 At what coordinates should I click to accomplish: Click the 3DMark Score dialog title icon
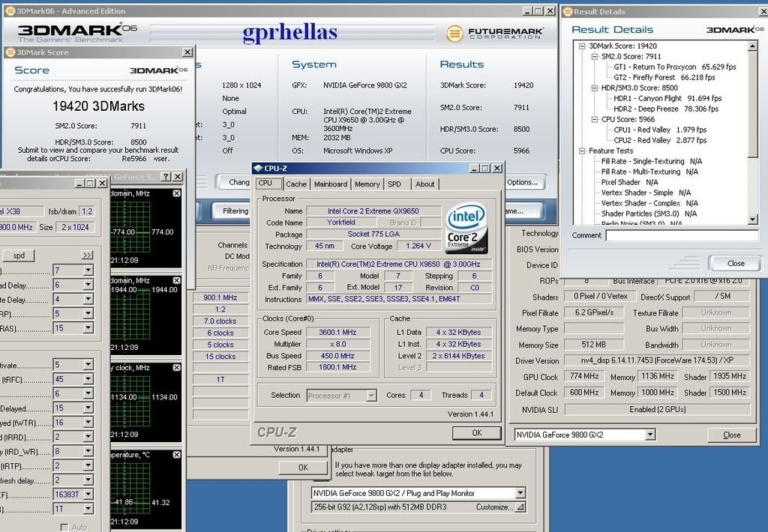(10, 52)
